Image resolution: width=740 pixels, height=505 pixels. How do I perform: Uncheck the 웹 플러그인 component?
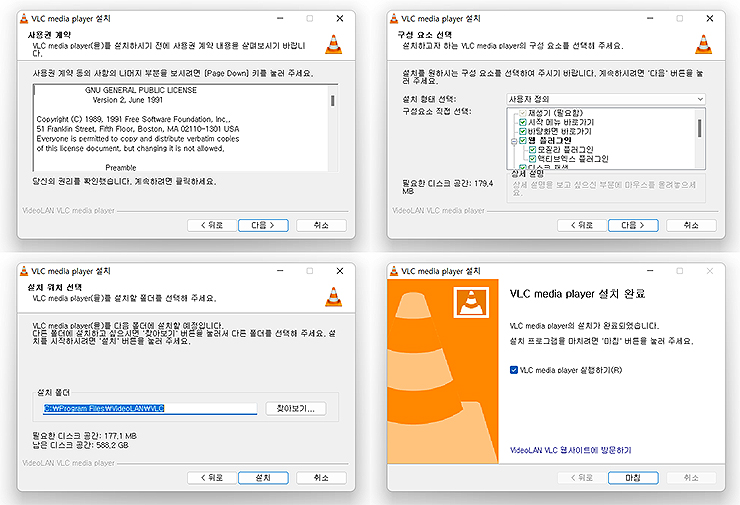[x=522, y=141]
